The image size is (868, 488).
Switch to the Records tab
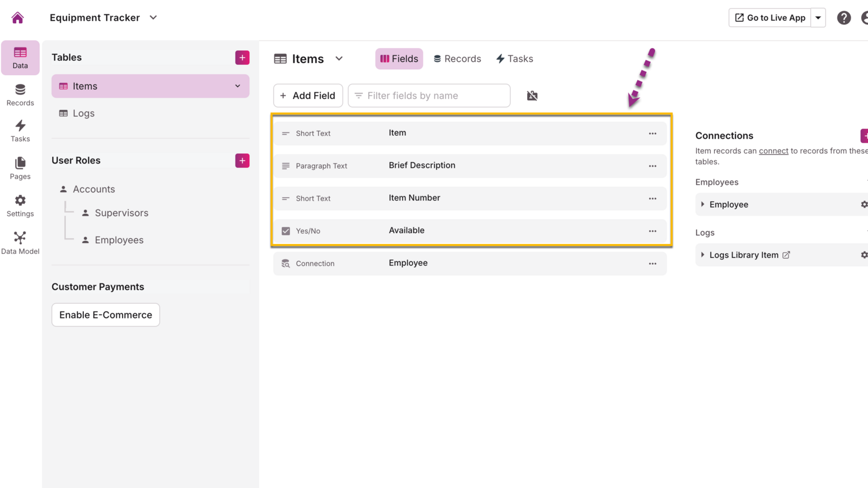point(457,59)
